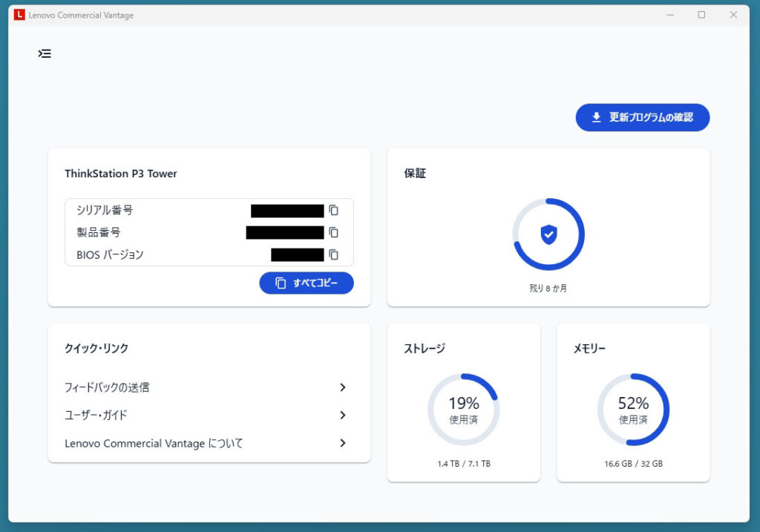Copy the BIOS バージョン value
760x532 pixels.
point(334,254)
